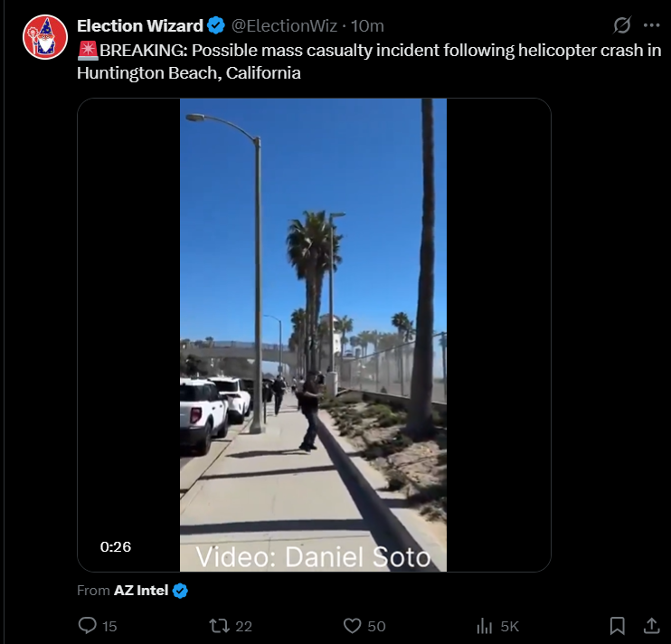Open the 10m timestamp permalink

tap(367, 25)
